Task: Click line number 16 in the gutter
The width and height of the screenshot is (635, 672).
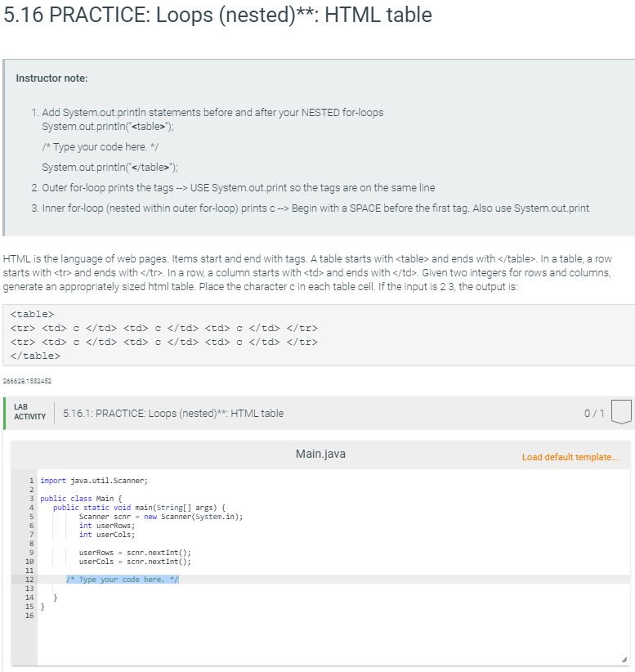Action: tap(29, 616)
